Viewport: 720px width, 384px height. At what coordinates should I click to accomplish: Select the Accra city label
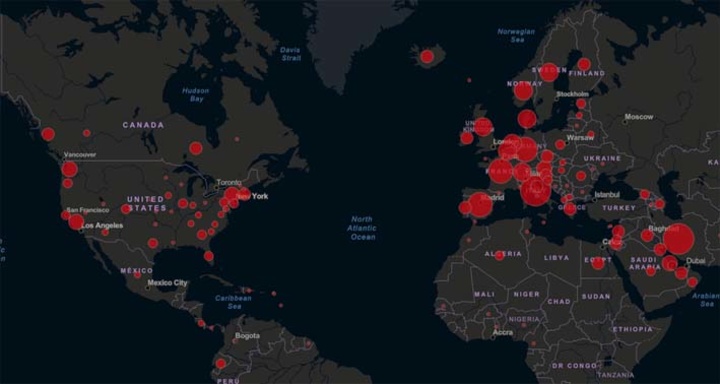[x=502, y=332]
